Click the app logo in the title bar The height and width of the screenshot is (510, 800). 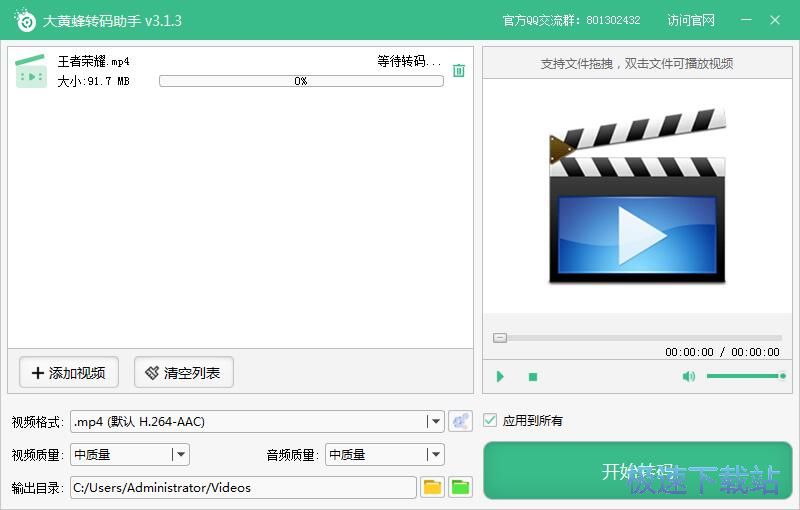click(25, 20)
